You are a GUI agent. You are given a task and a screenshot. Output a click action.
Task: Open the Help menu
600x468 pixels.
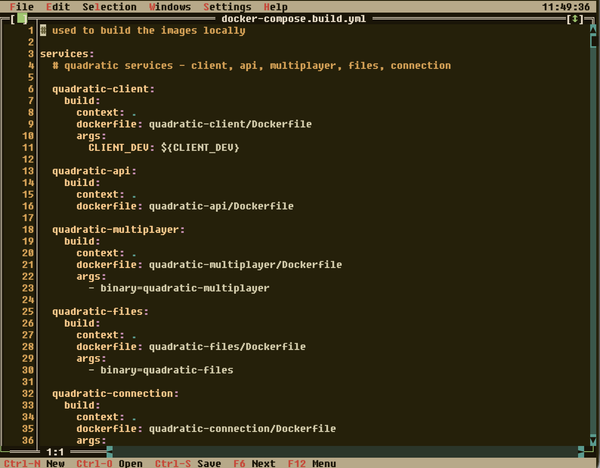click(276, 7)
